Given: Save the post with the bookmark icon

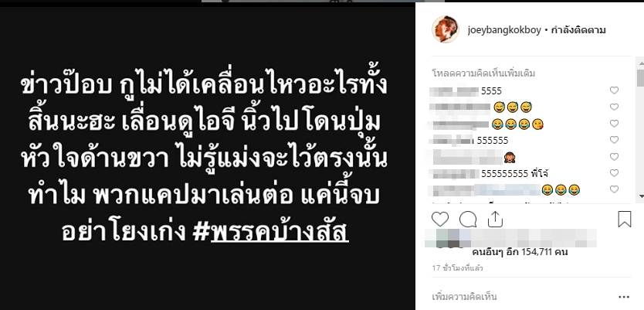Looking at the screenshot, I should (x=624, y=219).
